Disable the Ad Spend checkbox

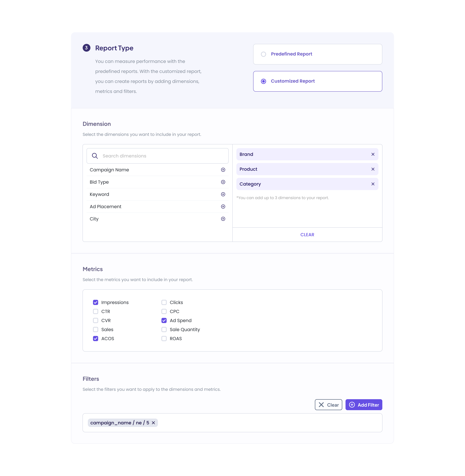[x=164, y=320]
